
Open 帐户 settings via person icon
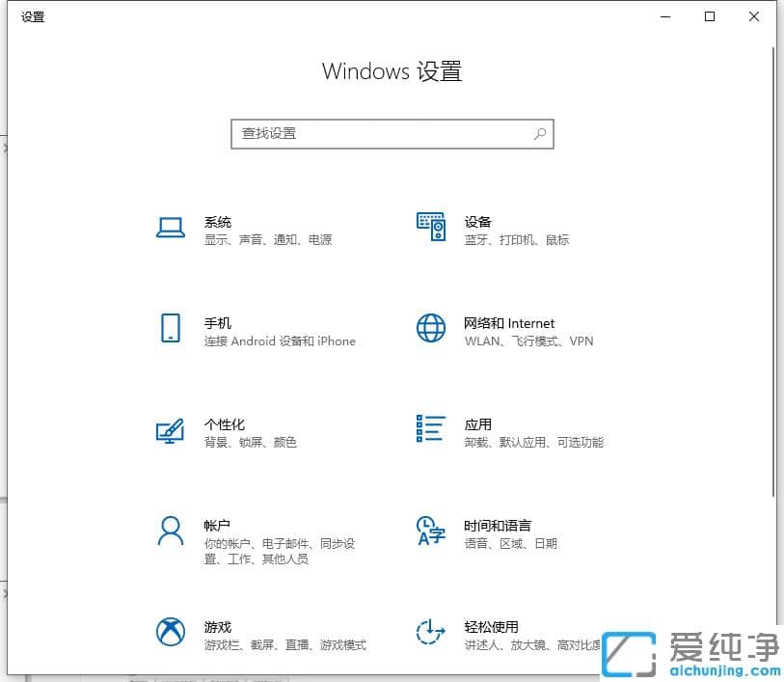pos(171,532)
